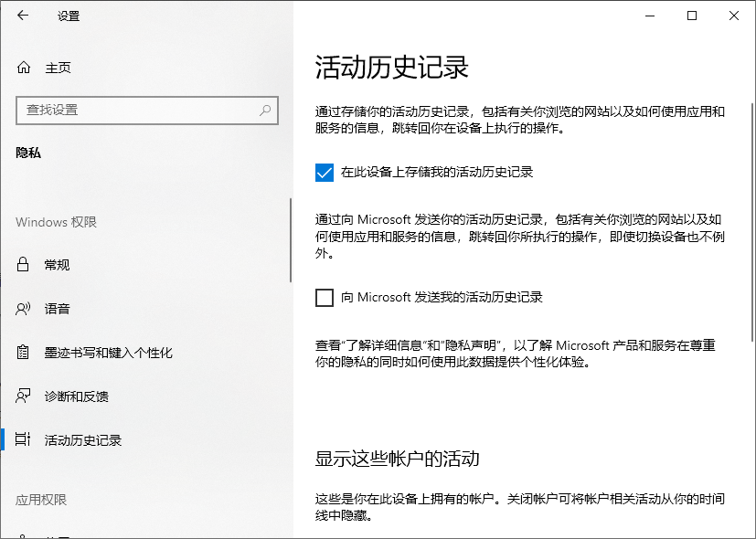Click the Windows 权限 section label
The height and width of the screenshot is (539, 756).
pos(56,222)
